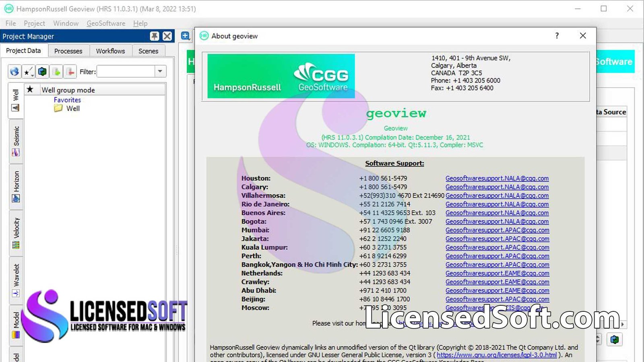Expand the Favorites group
The height and width of the screenshot is (362, 644).
67,100
